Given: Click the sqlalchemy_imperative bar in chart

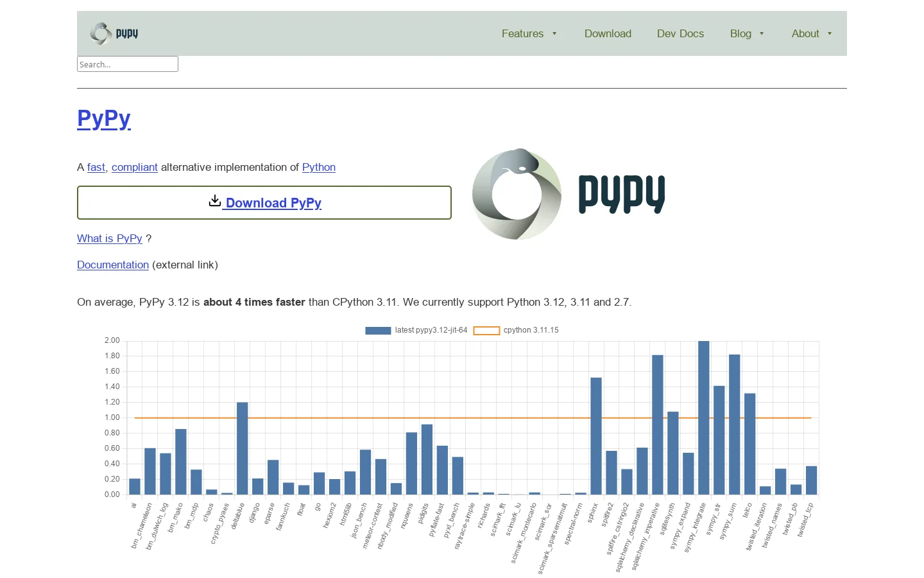Looking at the screenshot, I should 658,425.
